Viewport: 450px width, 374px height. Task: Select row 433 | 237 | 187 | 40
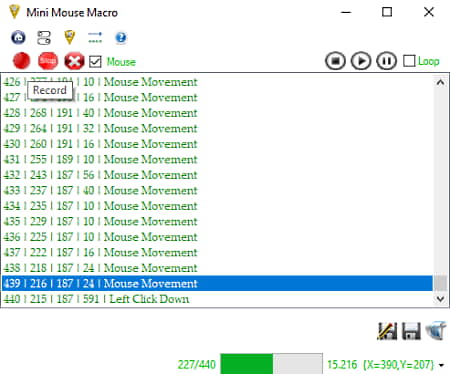click(217, 190)
